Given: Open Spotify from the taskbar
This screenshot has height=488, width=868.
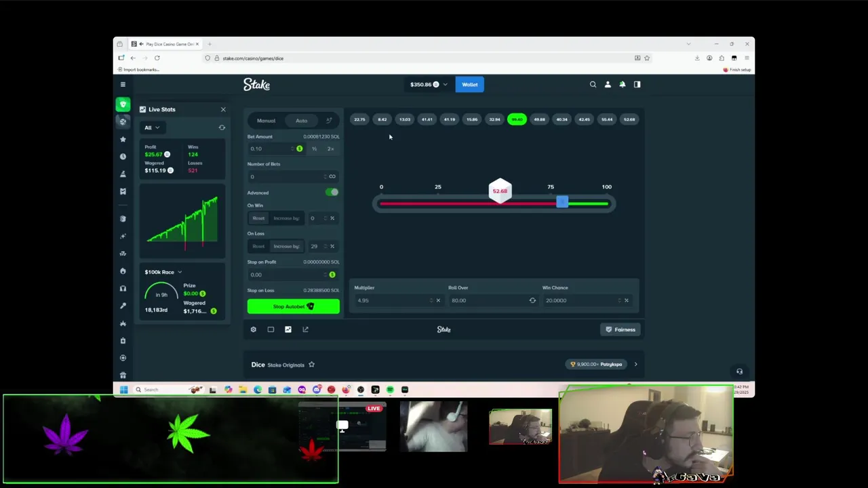Looking at the screenshot, I should (390, 390).
